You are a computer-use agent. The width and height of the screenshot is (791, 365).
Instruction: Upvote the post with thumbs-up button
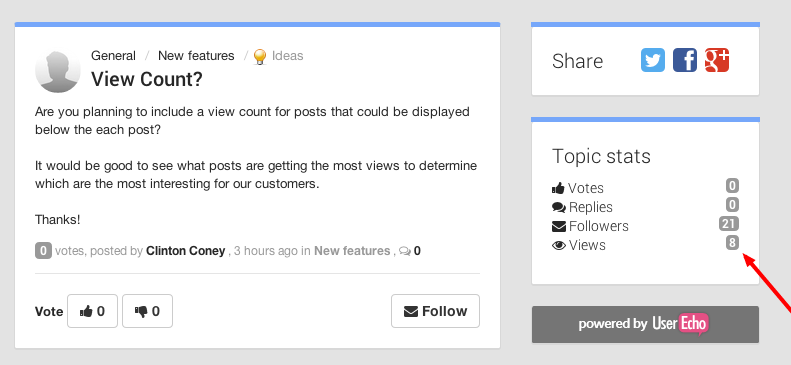[x=92, y=311]
